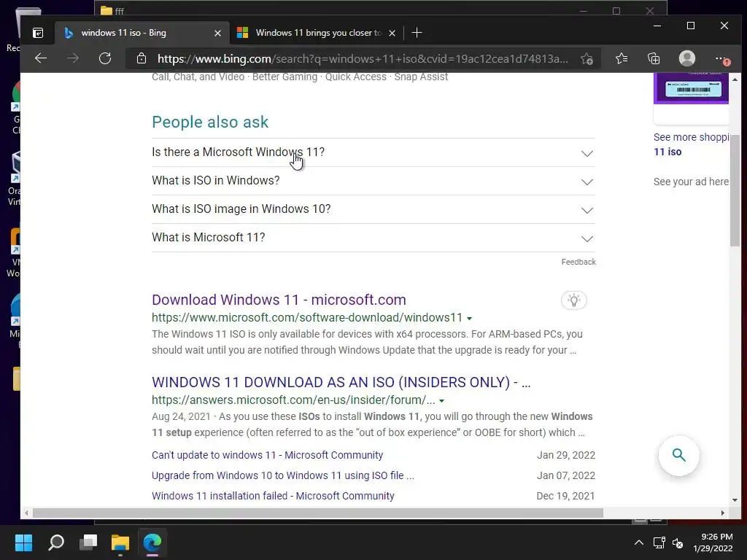Image resolution: width=747 pixels, height=560 pixels.
Task: Open File Explorer from the taskbar
Action: 120,542
